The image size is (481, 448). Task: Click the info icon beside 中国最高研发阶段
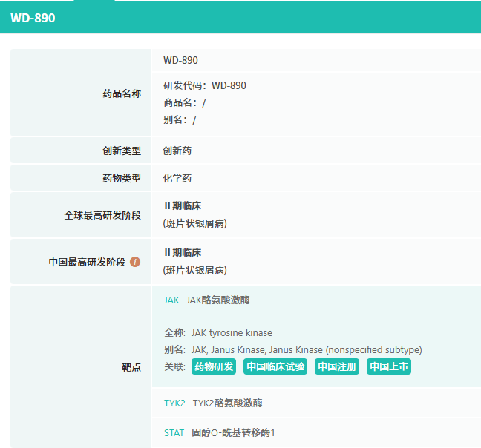[135, 262]
